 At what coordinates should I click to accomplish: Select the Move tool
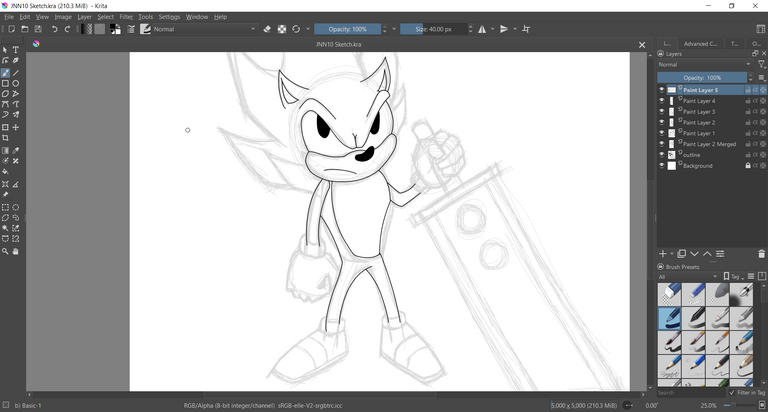(x=16, y=127)
